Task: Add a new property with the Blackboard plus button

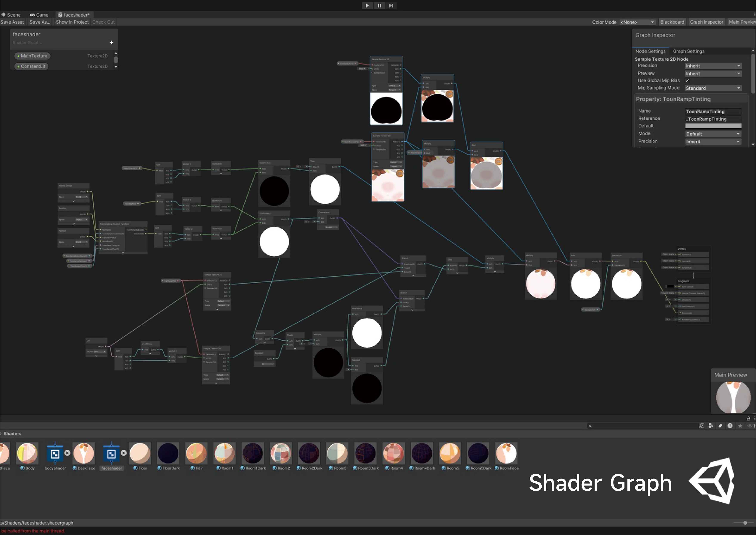Action: pyautogui.click(x=112, y=42)
